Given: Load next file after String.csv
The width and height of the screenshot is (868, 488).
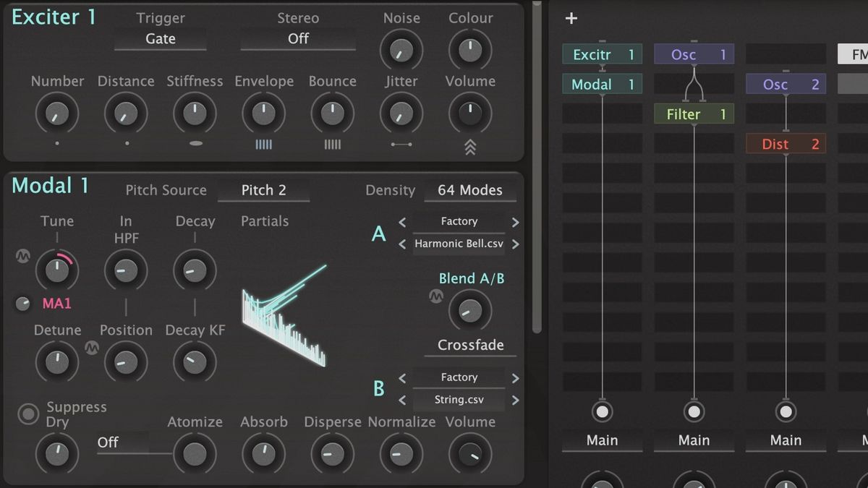Looking at the screenshot, I should pos(516,400).
